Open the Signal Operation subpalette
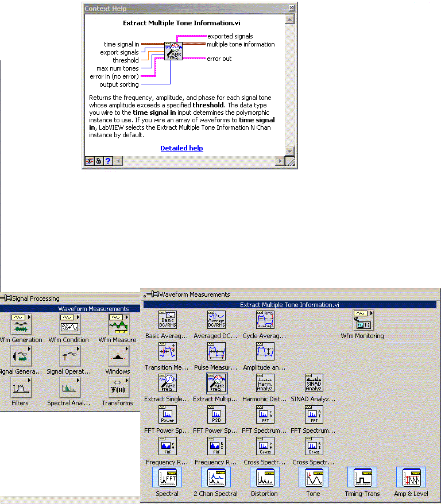Screen dimensions: 441x504 [69, 355]
